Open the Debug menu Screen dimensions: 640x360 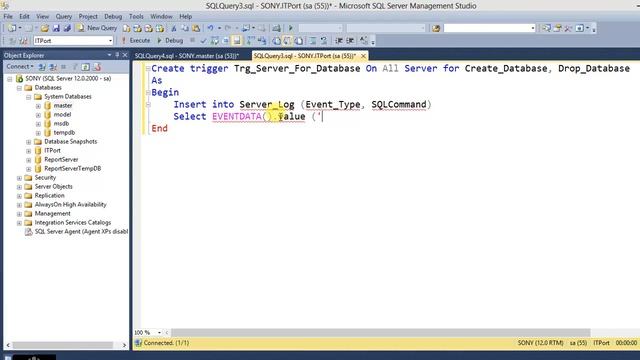[x=113, y=17]
